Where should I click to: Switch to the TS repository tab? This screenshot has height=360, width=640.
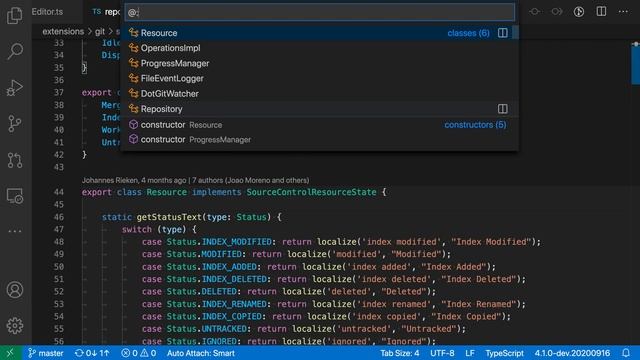(x=106, y=12)
